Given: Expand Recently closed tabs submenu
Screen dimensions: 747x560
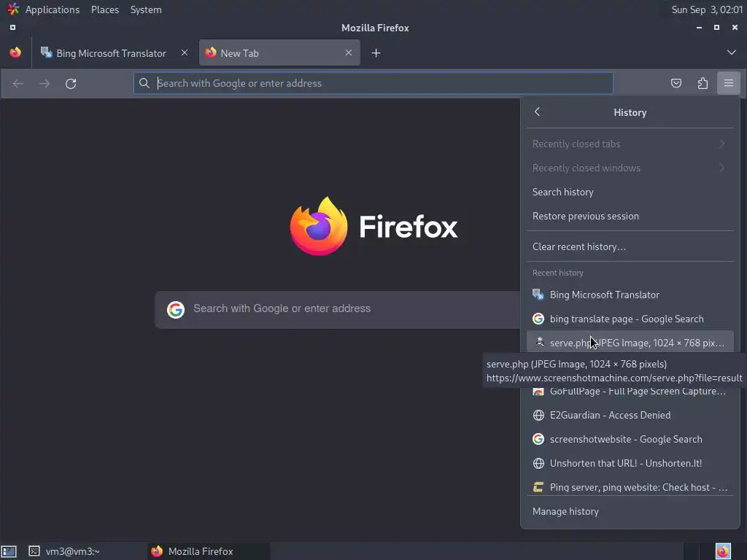Looking at the screenshot, I should click(x=630, y=144).
